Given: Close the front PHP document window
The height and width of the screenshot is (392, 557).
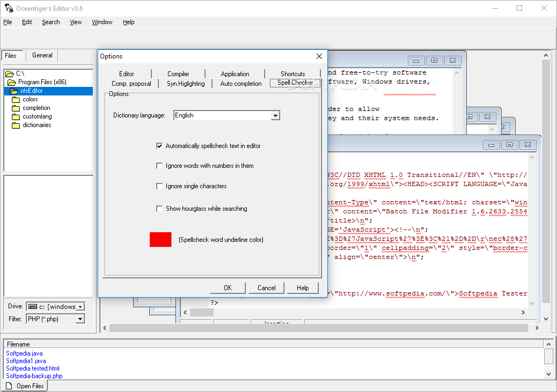Looking at the screenshot, I should pyautogui.click(x=527, y=145).
